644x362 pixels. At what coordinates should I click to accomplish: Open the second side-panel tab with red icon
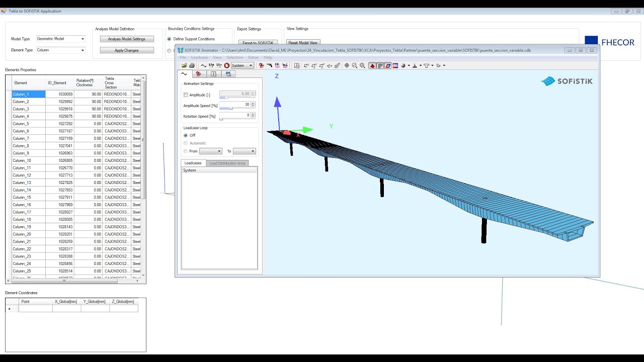199,74
